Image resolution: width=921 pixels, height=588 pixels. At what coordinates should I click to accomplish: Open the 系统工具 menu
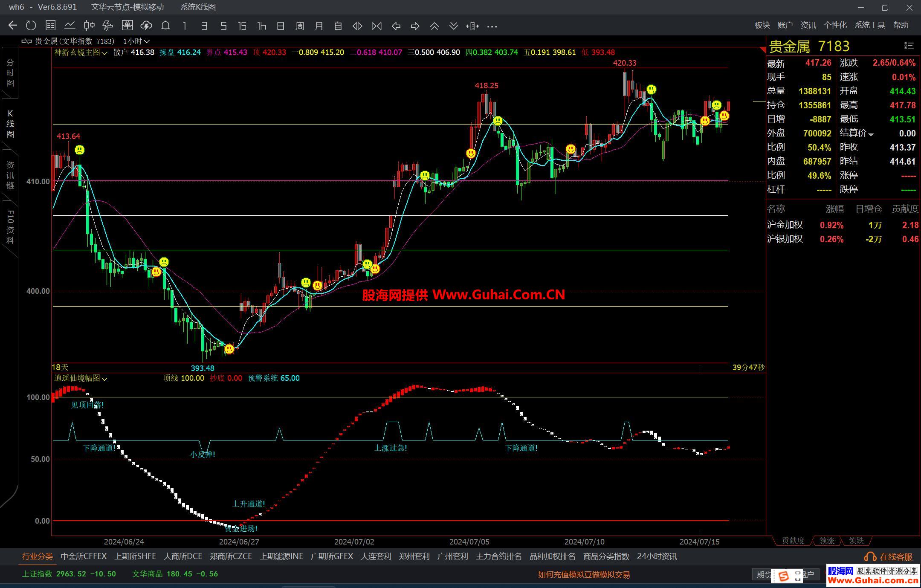tap(869, 25)
